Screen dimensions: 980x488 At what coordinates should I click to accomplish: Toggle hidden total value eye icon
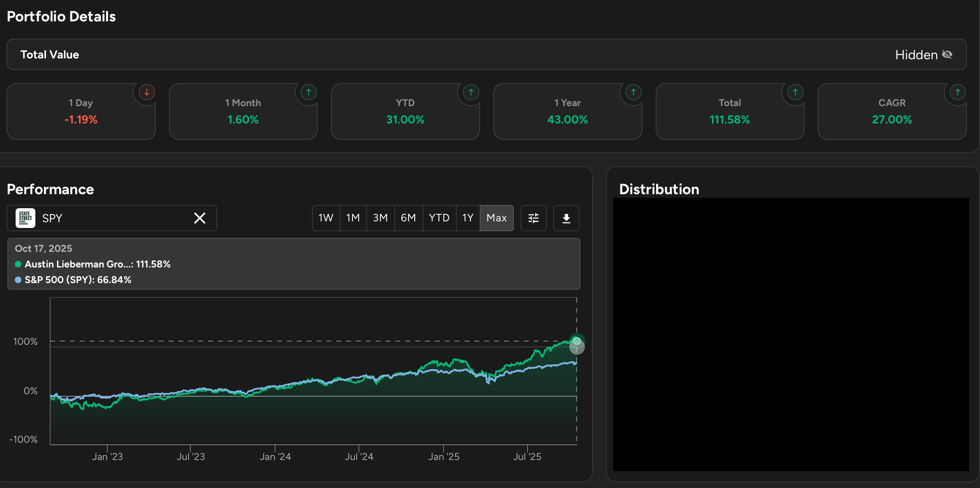click(x=947, y=55)
